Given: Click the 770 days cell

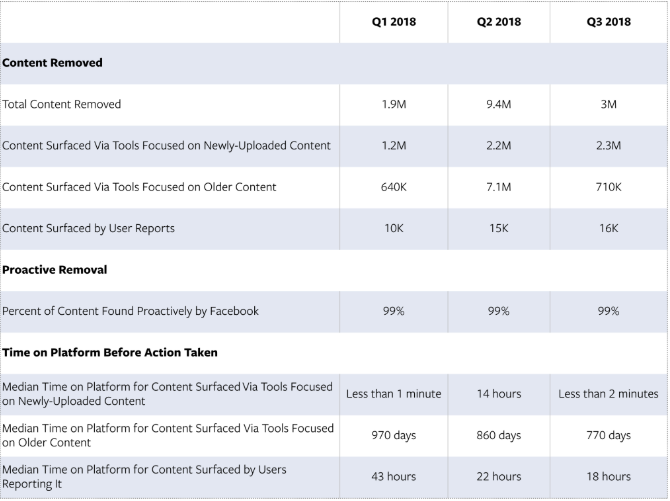Looking at the screenshot, I should coord(608,435).
